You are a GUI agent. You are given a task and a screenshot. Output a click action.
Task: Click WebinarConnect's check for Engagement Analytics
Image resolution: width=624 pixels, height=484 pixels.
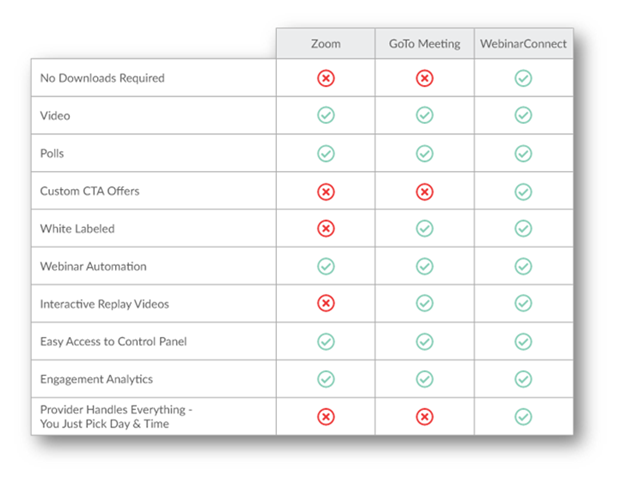tap(523, 379)
